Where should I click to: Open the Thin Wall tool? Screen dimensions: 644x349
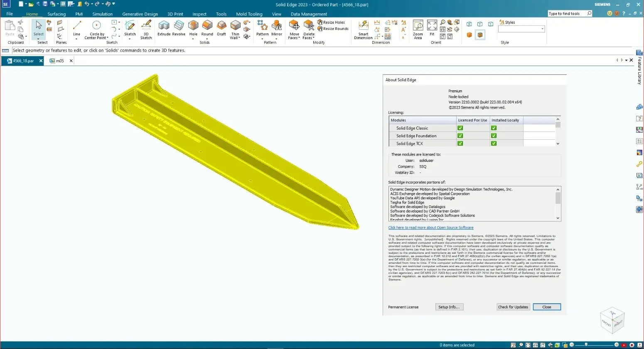tap(235, 29)
